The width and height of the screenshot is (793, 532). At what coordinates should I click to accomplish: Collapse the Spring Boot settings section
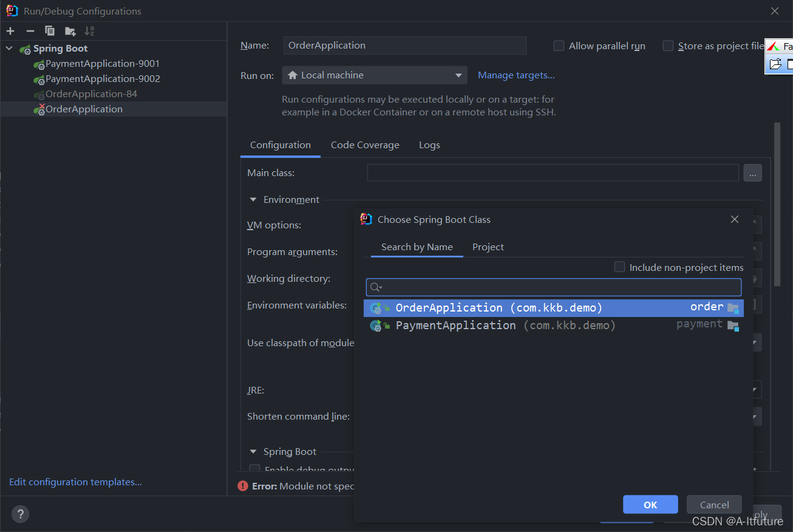click(253, 451)
